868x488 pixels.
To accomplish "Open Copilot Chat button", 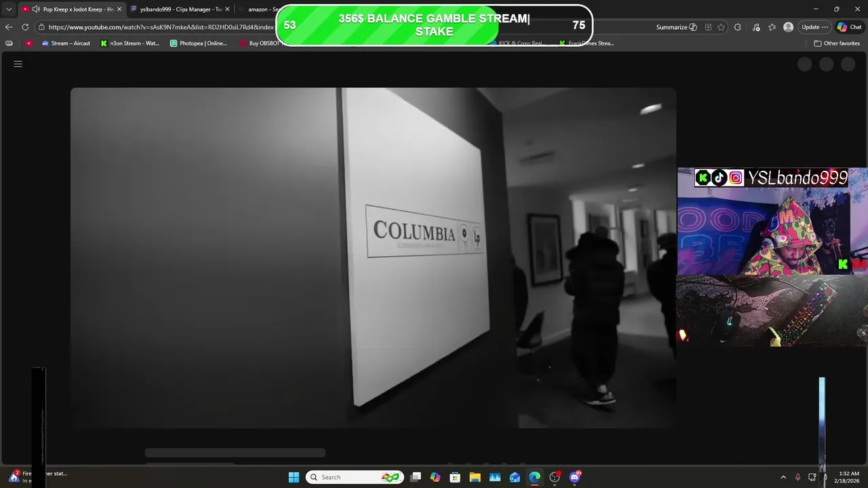I will (849, 27).
